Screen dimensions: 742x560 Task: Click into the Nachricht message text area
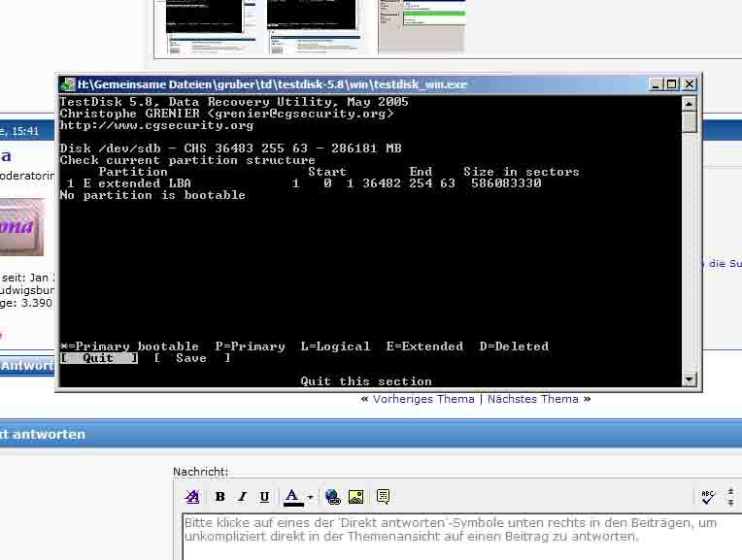click(462, 538)
